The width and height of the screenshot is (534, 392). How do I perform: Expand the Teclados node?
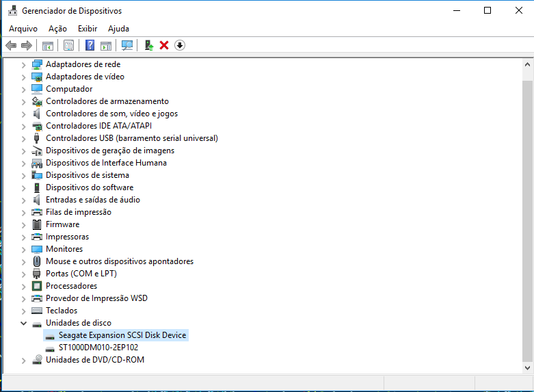pos(23,311)
